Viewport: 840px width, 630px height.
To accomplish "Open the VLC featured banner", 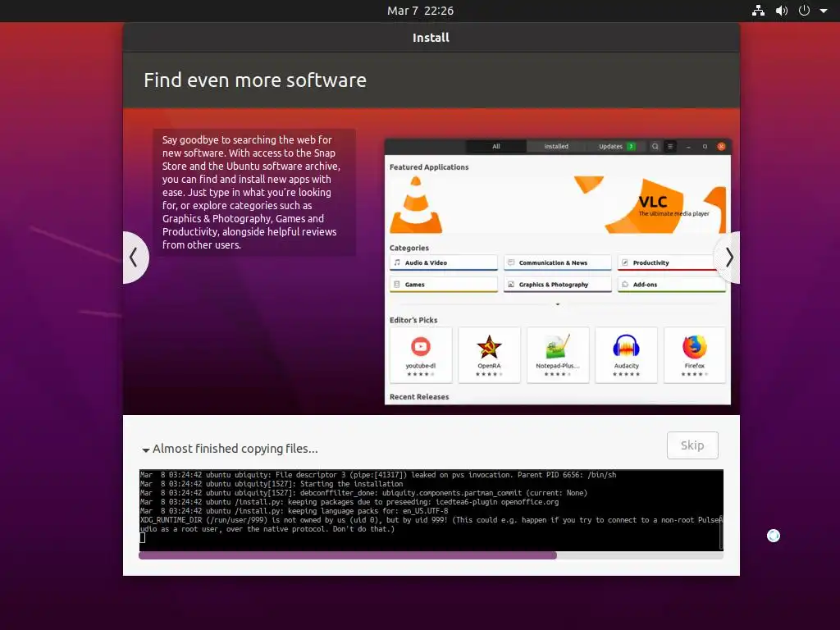I will pos(557,204).
